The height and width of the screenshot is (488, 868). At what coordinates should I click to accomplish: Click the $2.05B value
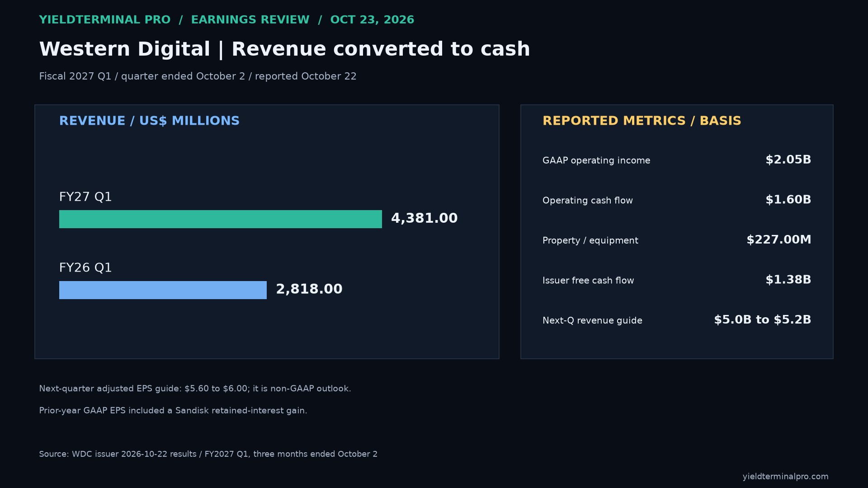[788, 160]
